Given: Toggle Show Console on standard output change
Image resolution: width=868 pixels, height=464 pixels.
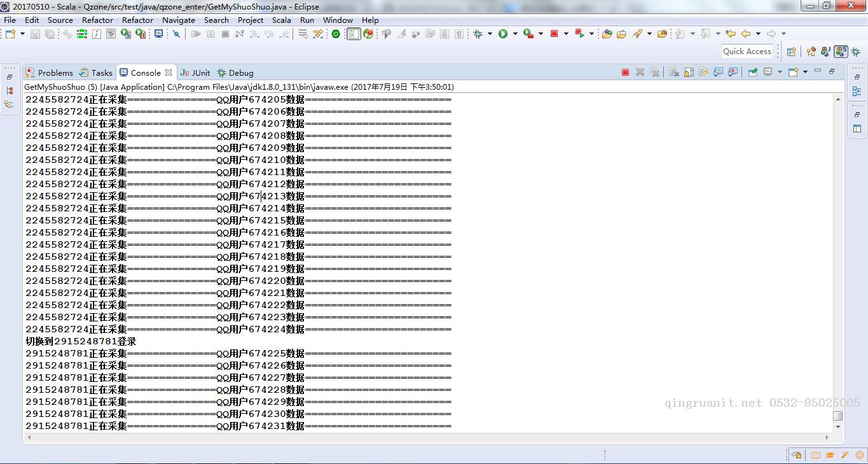Looking at the screenshot, I should tap(718, 72).
